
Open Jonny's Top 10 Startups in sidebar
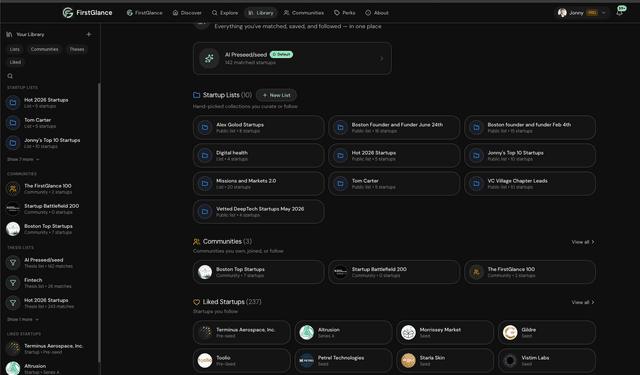coord(49,143)
